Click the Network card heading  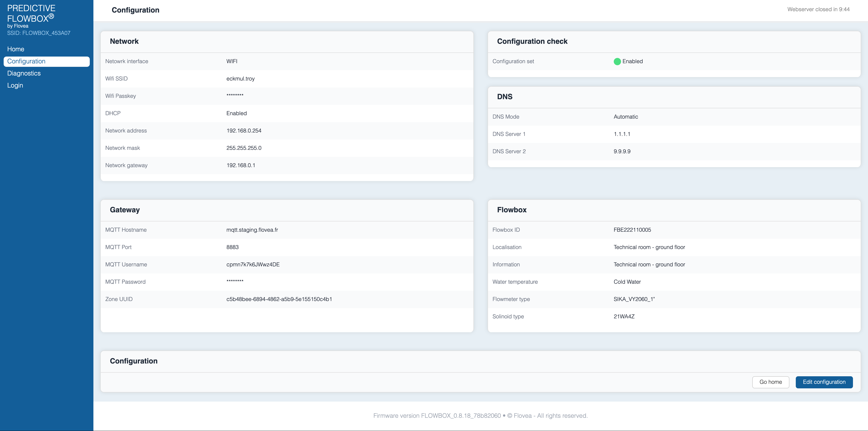(x=124, y=42)
